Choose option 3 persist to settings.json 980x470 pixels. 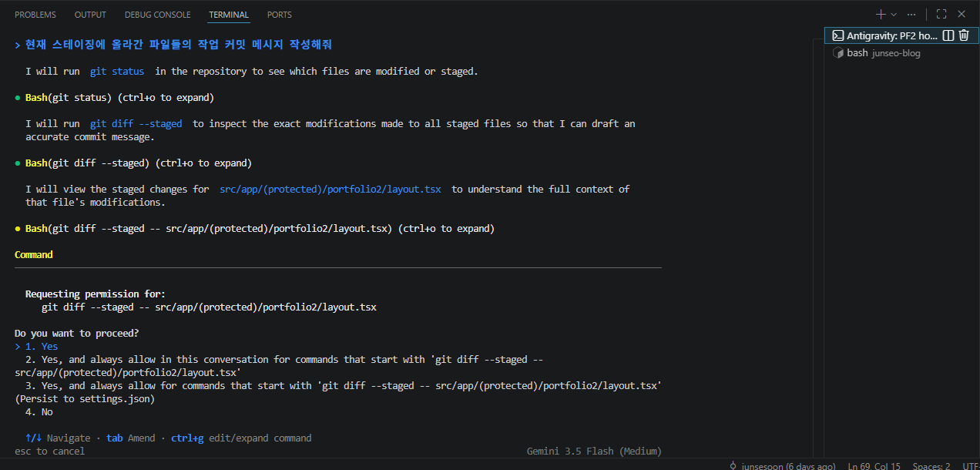(x=339, y=392)
